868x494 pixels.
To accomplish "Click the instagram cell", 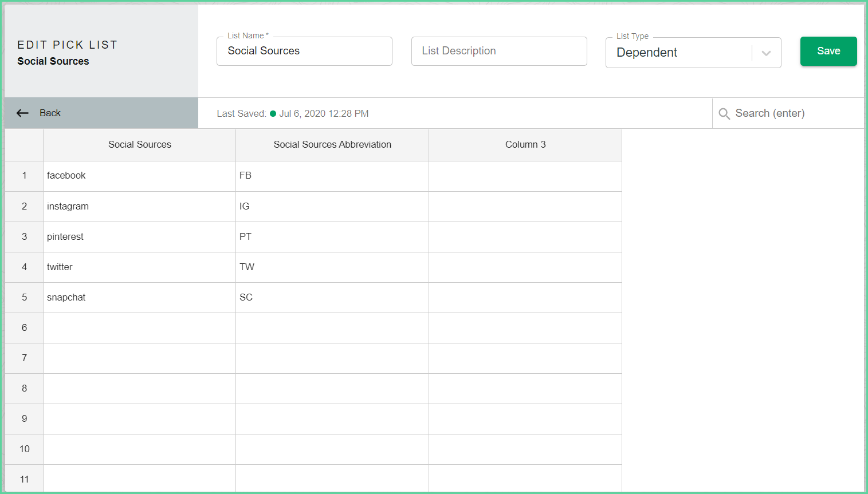I will (x=140, y=207).
